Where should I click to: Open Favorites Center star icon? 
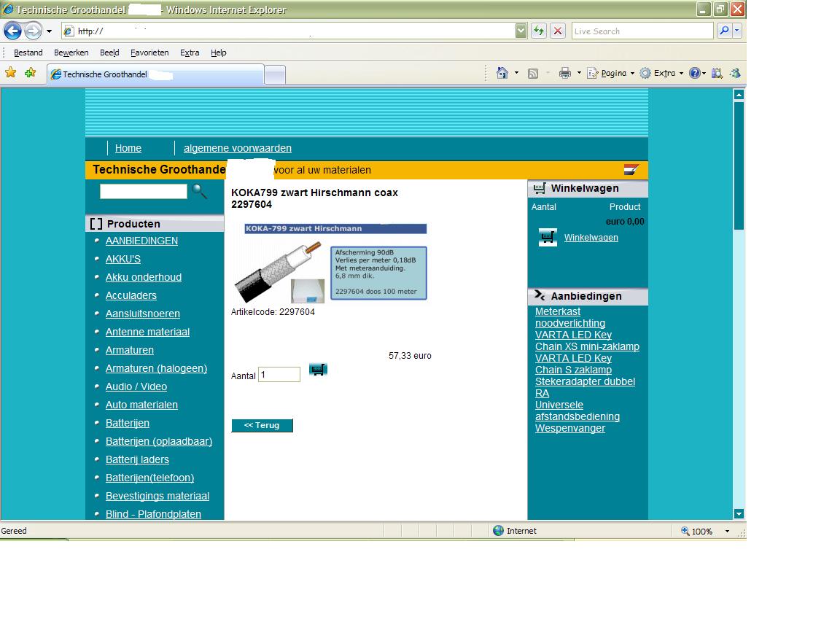10,73
